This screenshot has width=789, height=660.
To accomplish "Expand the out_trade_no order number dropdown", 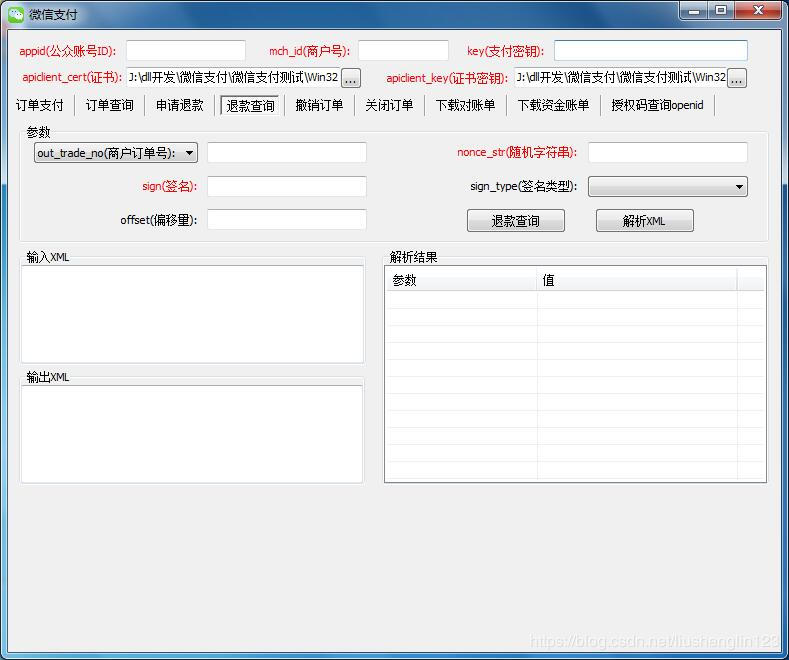I will coord(116,153).
